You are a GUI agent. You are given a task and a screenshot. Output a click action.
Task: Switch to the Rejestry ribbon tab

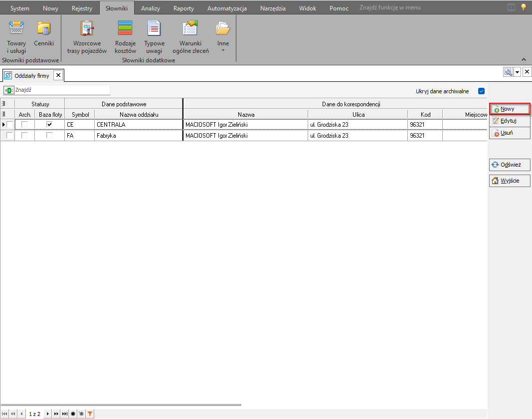(x=82, y=8)
